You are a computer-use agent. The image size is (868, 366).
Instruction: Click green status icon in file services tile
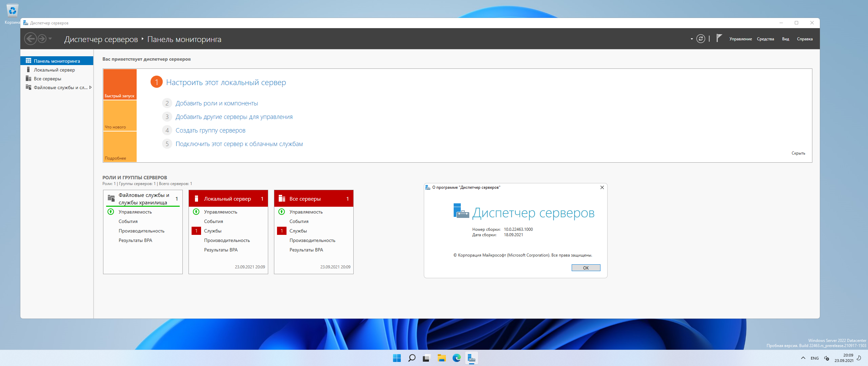(111, 212)
